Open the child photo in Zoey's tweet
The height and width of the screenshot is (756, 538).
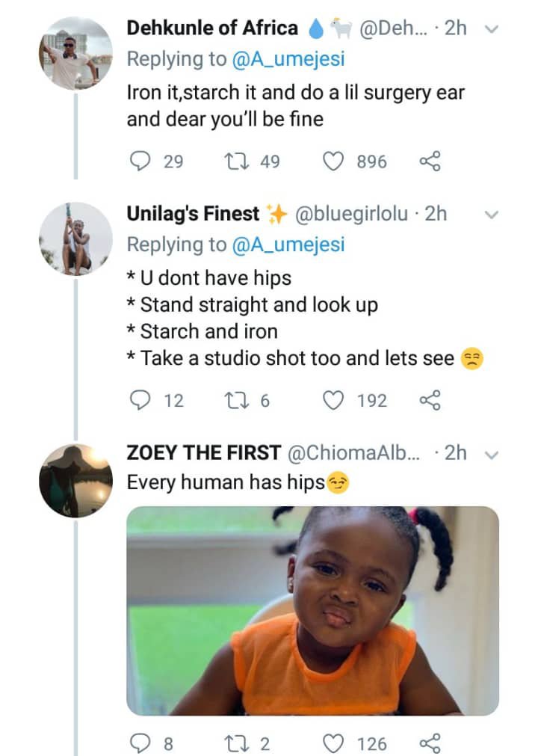pyautogui.click(x=312, y=610)
